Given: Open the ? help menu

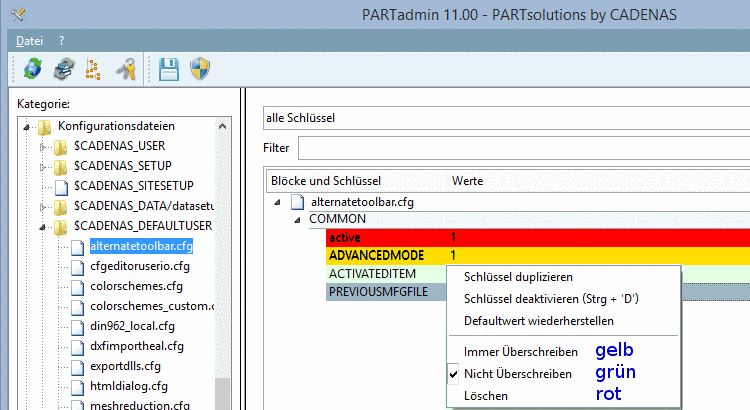Looking at the screenshot, I should pos(61,41).
